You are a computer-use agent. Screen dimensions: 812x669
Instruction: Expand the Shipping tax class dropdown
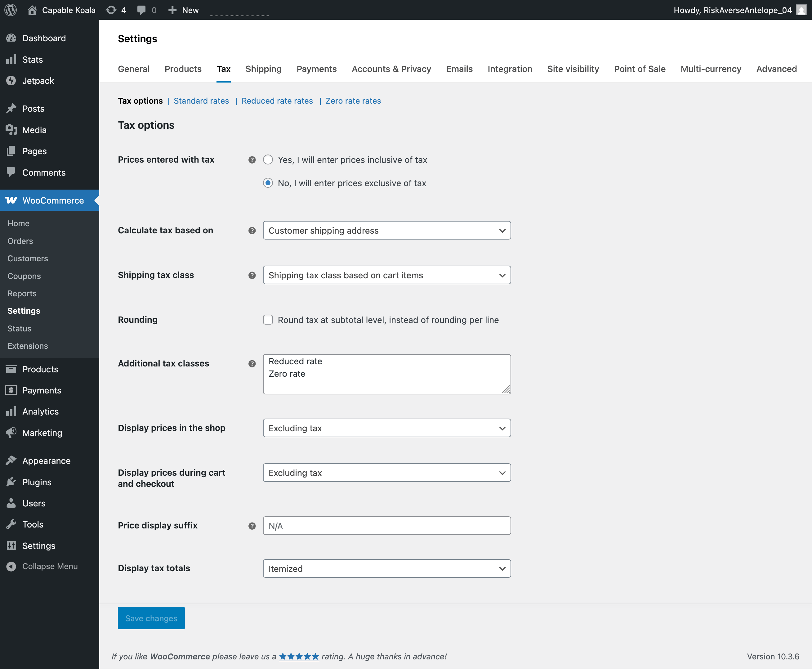pyautogui.click(x=386, y=275)
